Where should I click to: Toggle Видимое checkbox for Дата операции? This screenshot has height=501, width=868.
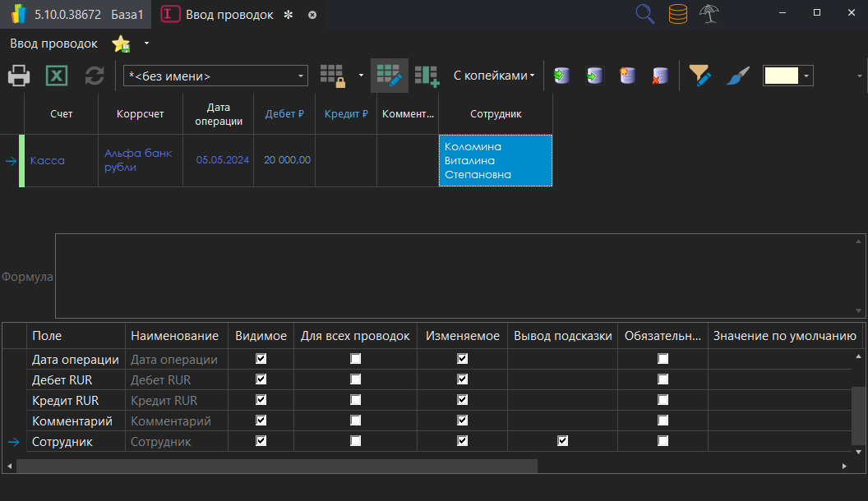(x=261, y=359)
